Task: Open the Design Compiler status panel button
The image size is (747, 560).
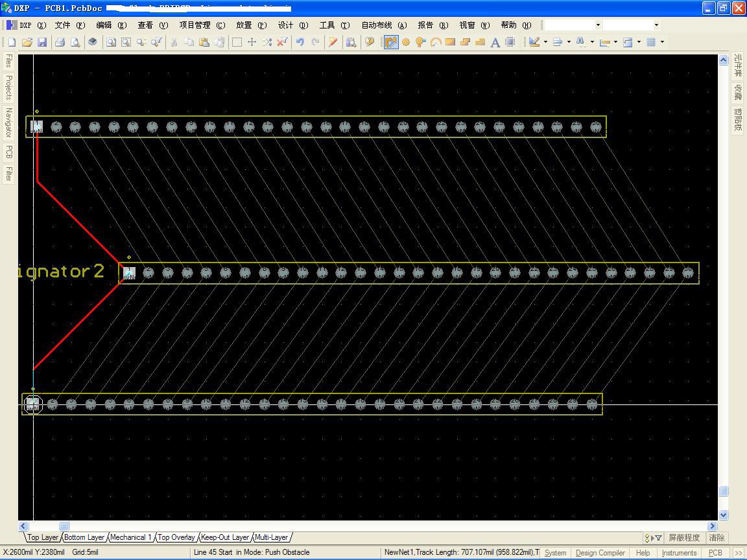Action: pyautogui.click(x=600, y=553)
